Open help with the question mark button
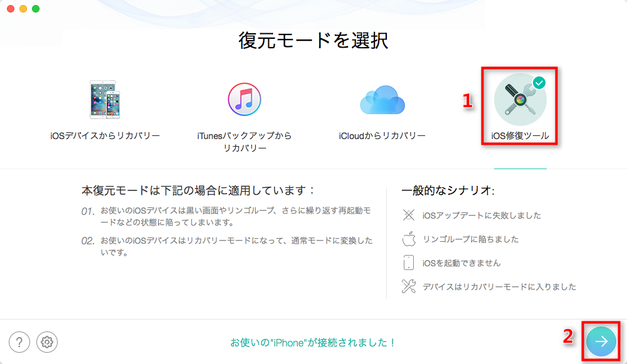This screenshot has height=364, width=627. [19, 342]
